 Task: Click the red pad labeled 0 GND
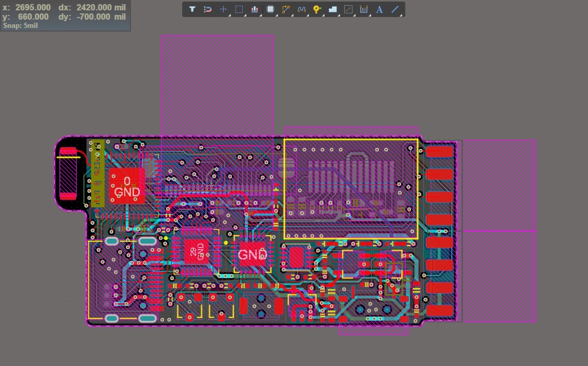[127, 186]
